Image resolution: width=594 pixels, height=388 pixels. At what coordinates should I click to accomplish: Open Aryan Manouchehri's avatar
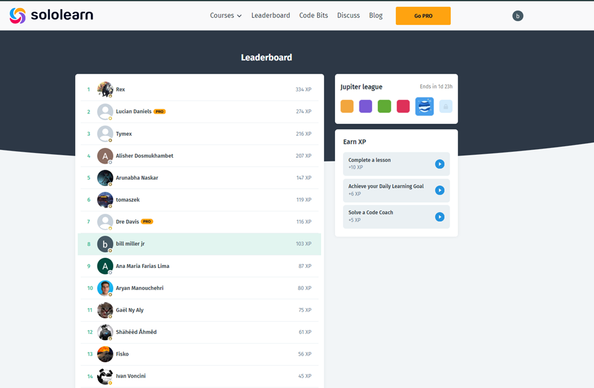point(105,288)
